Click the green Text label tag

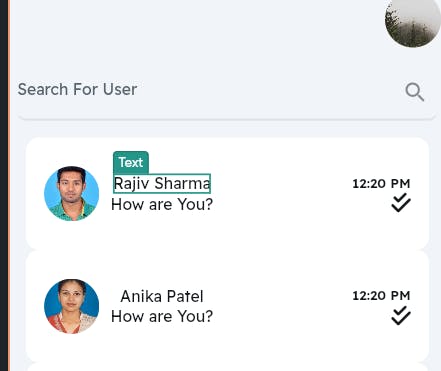131,162
